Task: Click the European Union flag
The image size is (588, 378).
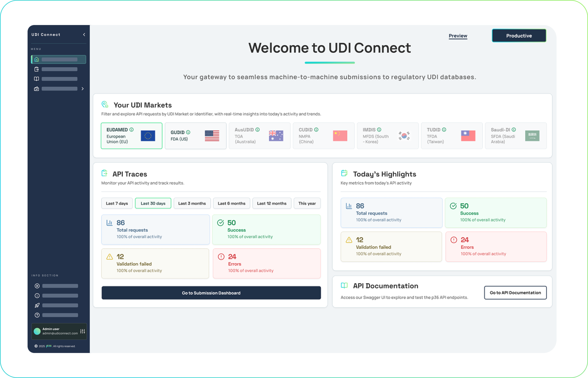Action: [x=148, y=136]
